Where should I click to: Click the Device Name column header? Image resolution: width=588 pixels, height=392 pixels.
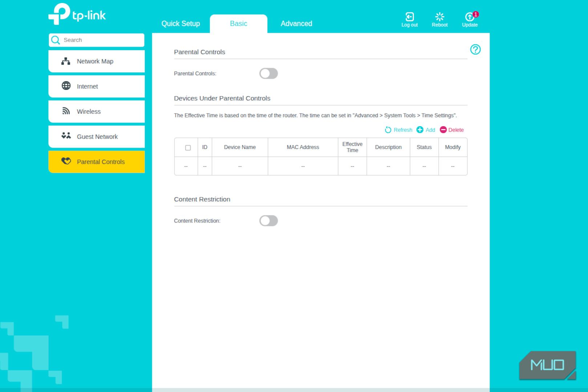coord(240,147)
